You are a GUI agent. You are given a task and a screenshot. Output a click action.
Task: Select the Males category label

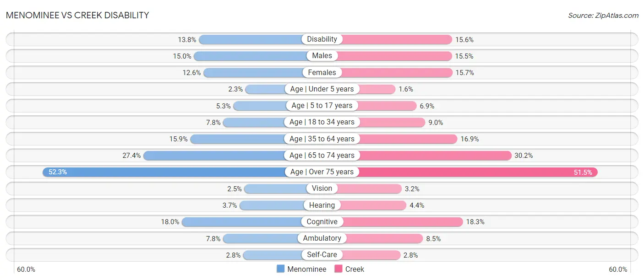(x=322, y=56)
